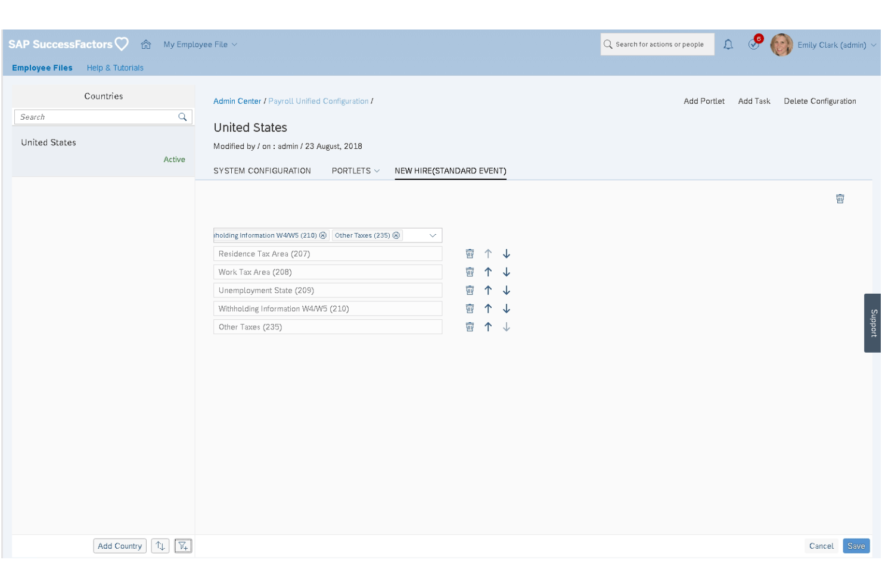Screen dimensions: 882x588
Task: Move Residence Tax Area (207) down
Action: click(507, 254)
